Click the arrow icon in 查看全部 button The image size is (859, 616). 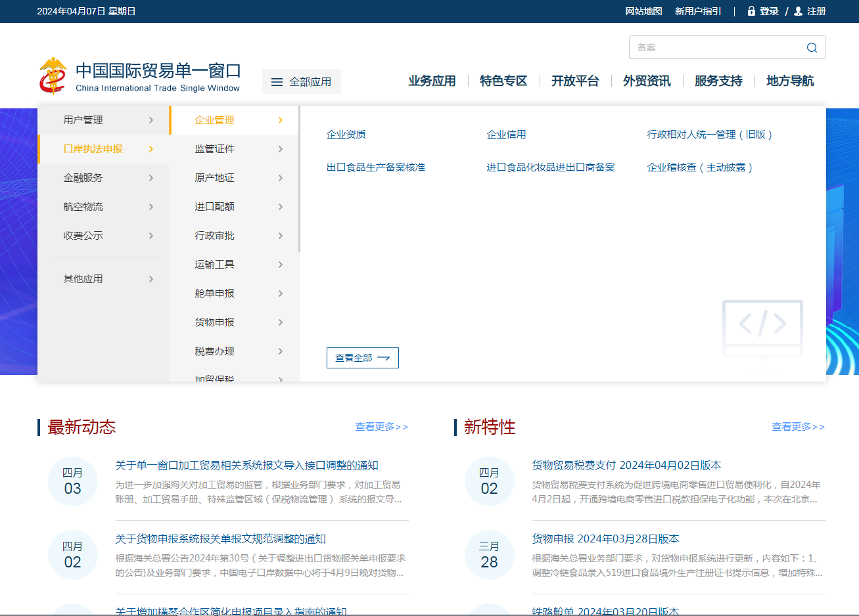384,358
